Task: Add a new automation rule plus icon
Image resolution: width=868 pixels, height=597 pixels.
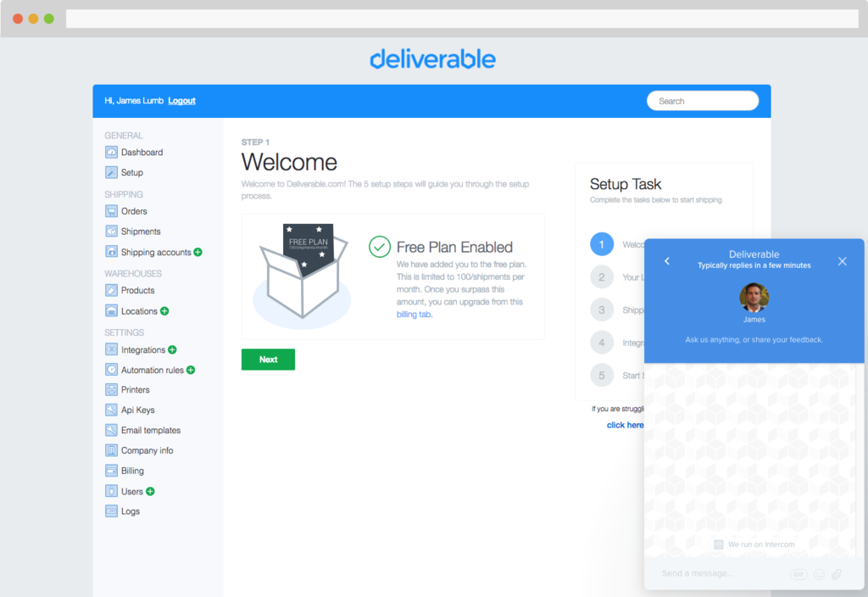Action: click(191, 370)
